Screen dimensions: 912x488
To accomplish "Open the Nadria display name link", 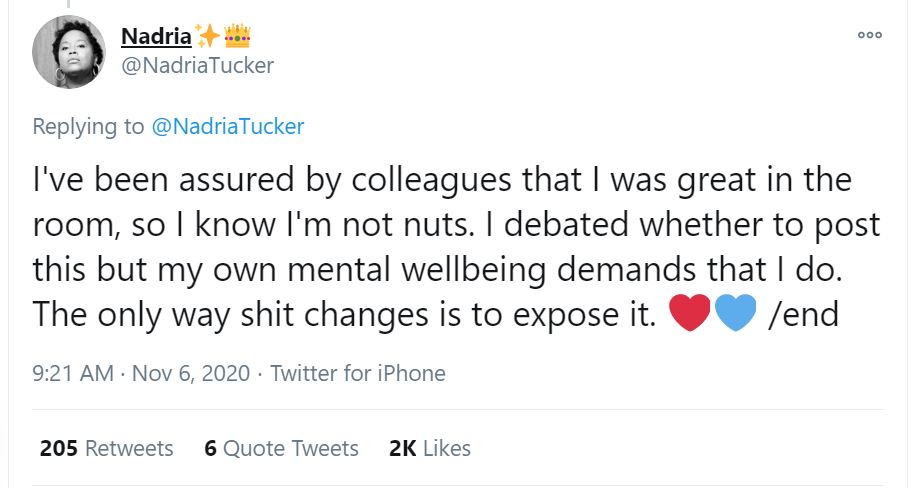I will pos(155,37).
